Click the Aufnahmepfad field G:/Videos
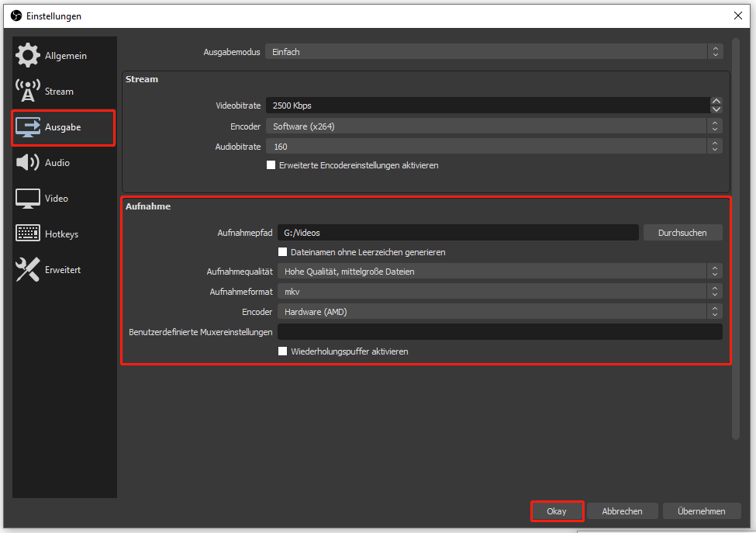This screenshot has width=756, height=533. pyautogui.click(x=458, y=233)
